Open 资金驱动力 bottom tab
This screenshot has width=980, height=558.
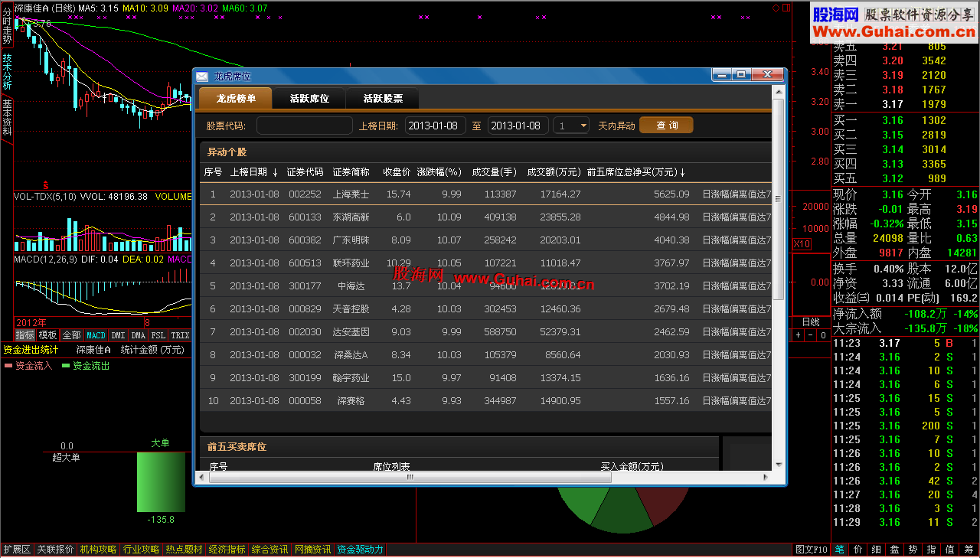coord(361,550)
